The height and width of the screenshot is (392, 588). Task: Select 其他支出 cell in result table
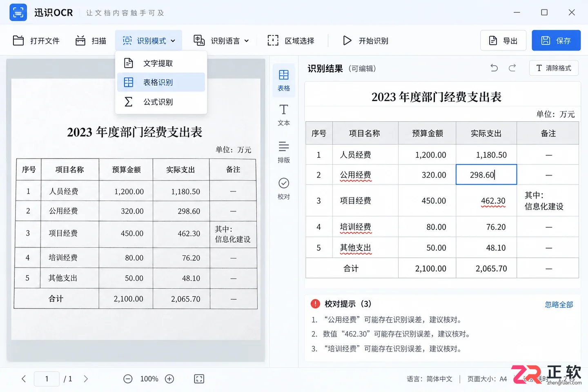pos(365,248)
